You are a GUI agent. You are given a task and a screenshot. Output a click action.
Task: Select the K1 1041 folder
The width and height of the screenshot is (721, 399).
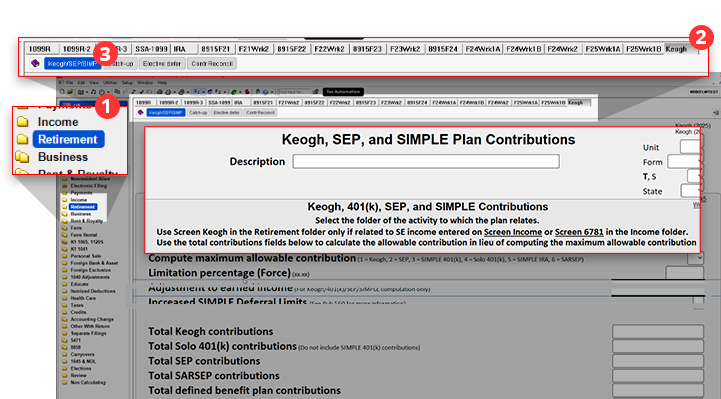click(80, 249)
